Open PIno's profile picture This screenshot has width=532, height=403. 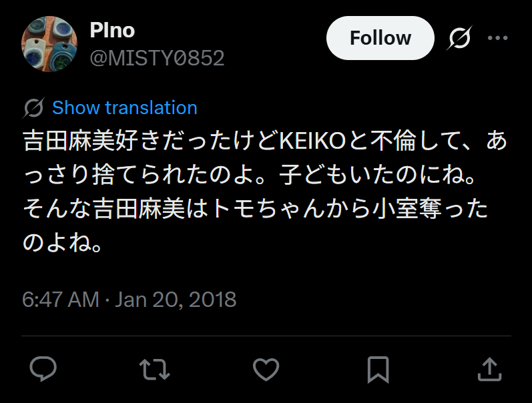(x=50, y=44)
